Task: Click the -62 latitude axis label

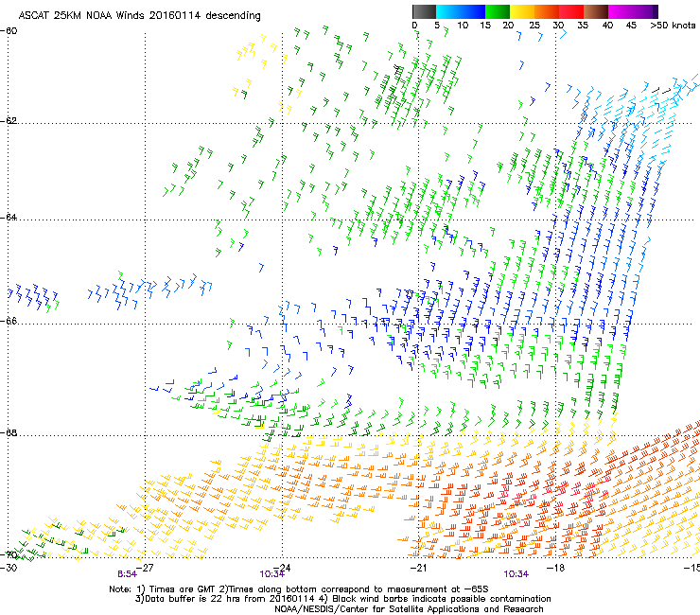Action: [9, 121]
